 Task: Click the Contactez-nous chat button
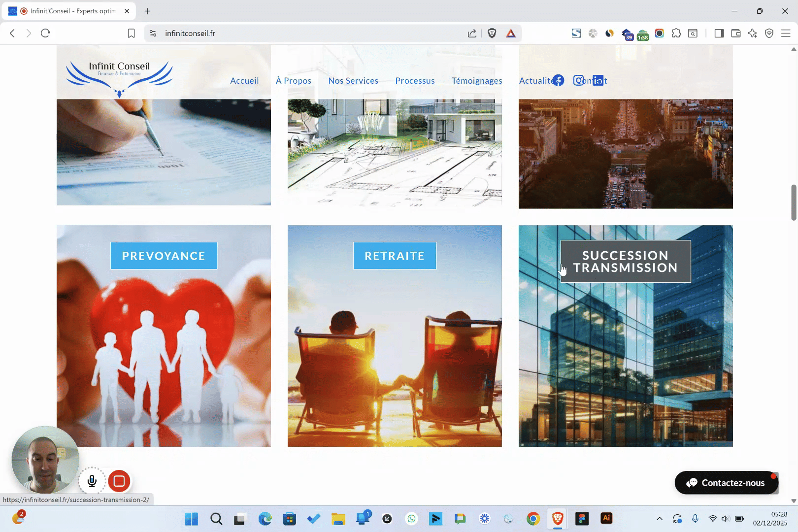726,483
